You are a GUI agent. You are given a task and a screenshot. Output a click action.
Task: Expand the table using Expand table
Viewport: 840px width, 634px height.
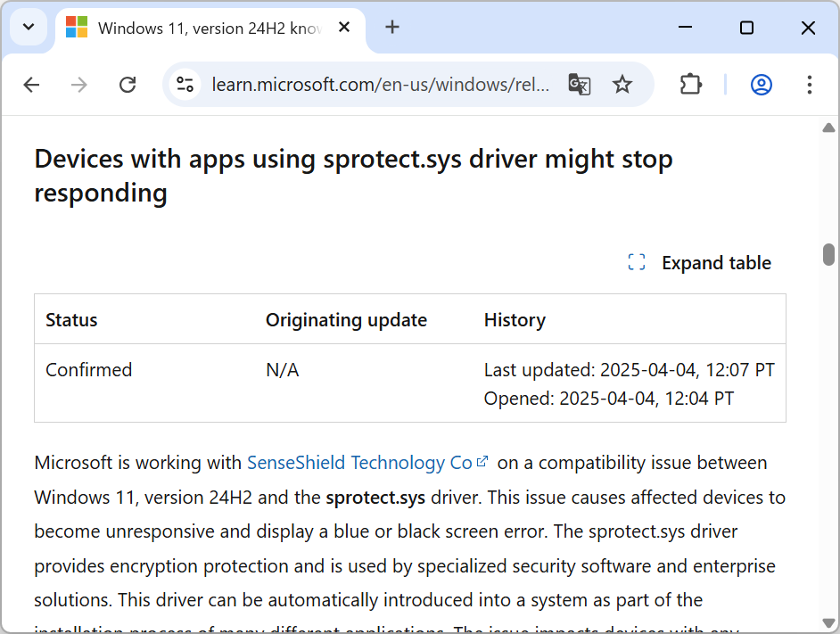pyautogui.click(x=716, y=262)
